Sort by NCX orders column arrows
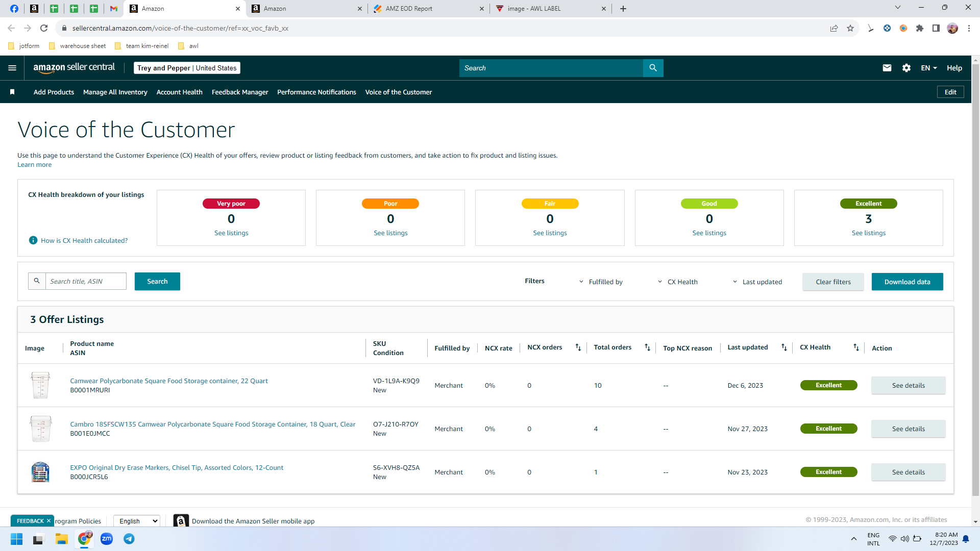Image resolution: width=980 pixels, height=551 pixels. pos(578,347)
